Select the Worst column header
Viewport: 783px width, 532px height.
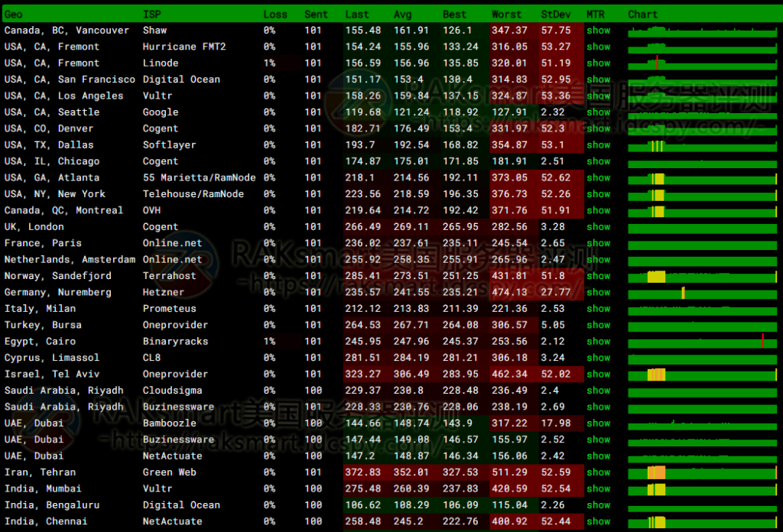click(506, 15)
